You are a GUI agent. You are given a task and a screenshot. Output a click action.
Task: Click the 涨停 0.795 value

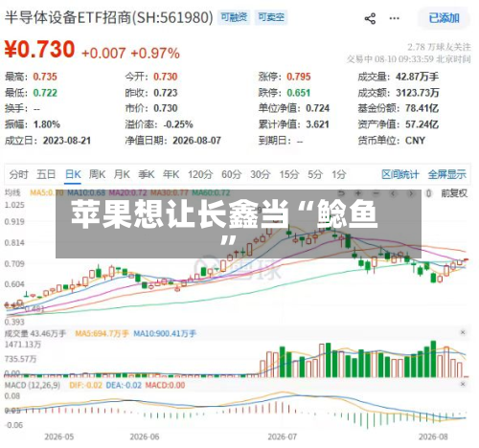(299, 77)
